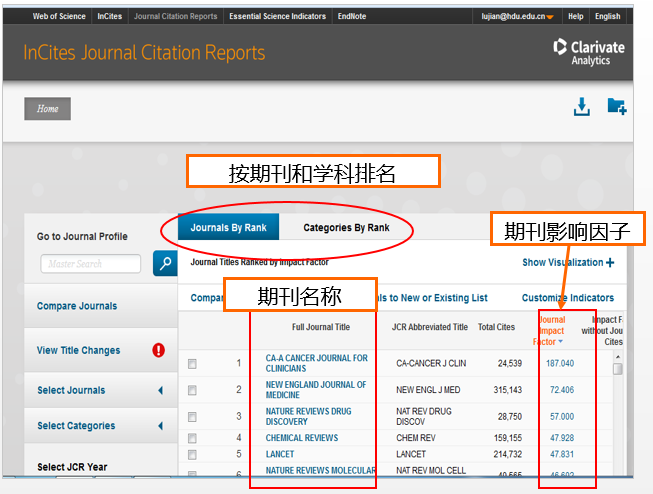Viewport: 653px width, 494px height.
Task: Click the Master Search input field
Action: tap(90, 264)
